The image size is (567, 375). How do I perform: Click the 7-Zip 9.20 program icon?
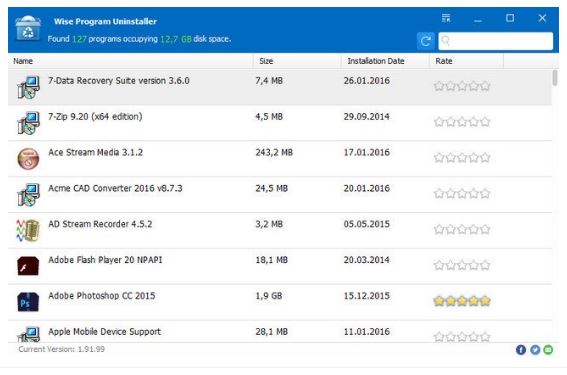click(x=28, y=123)
